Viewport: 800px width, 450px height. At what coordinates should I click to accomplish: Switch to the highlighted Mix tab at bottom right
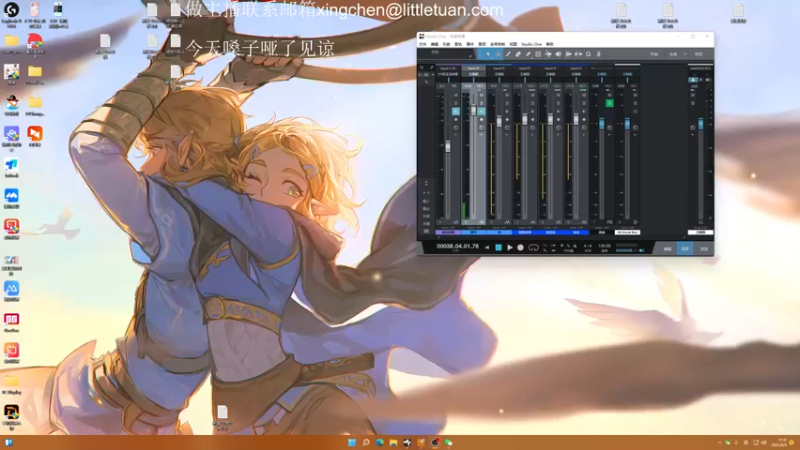(x=685, y=249)
